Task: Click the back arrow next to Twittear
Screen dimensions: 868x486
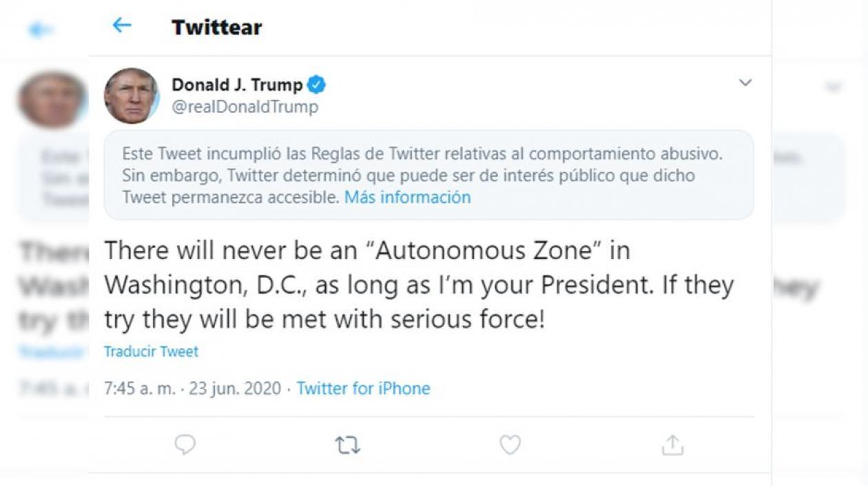Action: point(121,26)
